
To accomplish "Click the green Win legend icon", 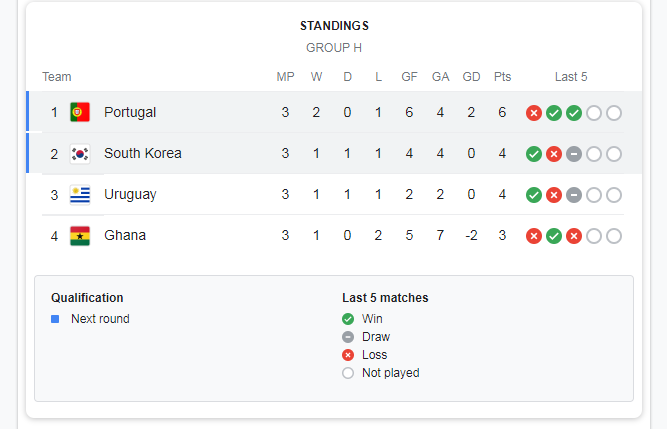I will [348, 319].
